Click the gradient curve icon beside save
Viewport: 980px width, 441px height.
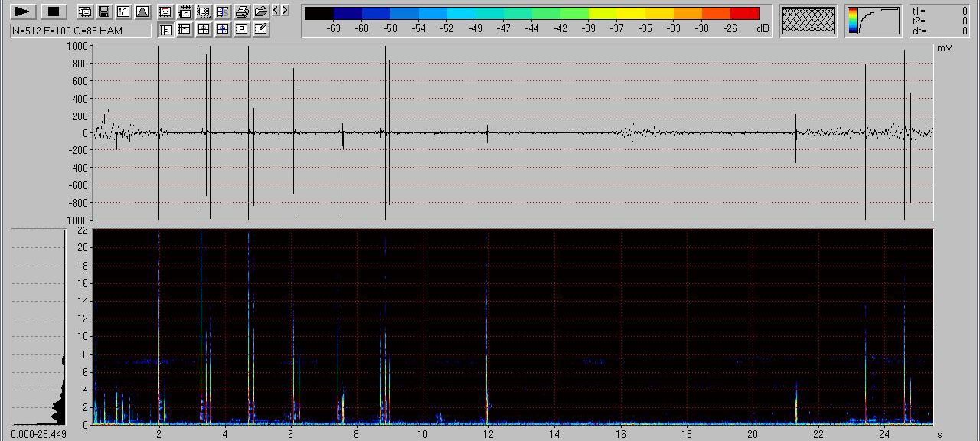[x=123, y=11]
